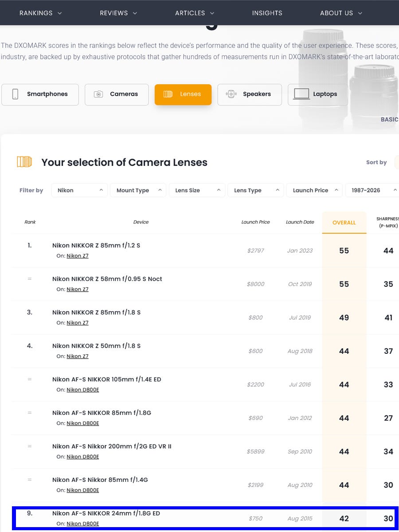This screenshot has height=532, width=399.
Task: Expand the Rankings menu chevron
Action: coord(60,13)
